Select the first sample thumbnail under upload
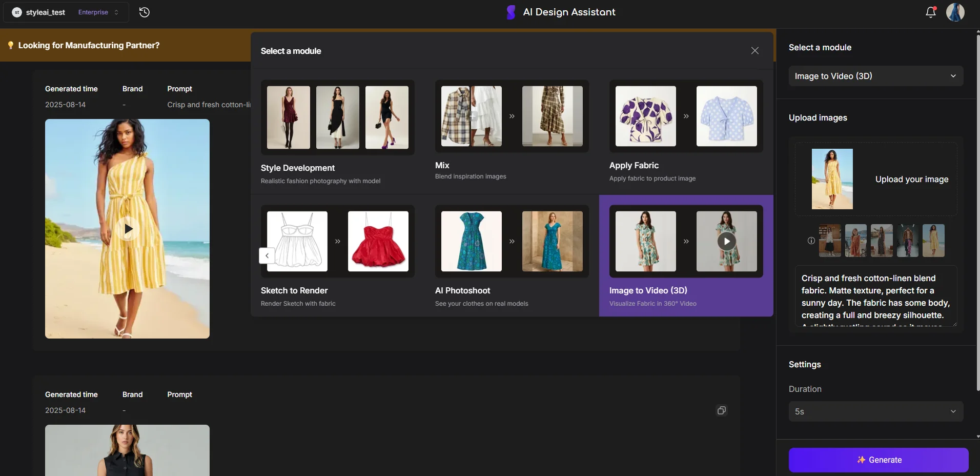This screenshot has width=980, height=476. pos(829,241)
